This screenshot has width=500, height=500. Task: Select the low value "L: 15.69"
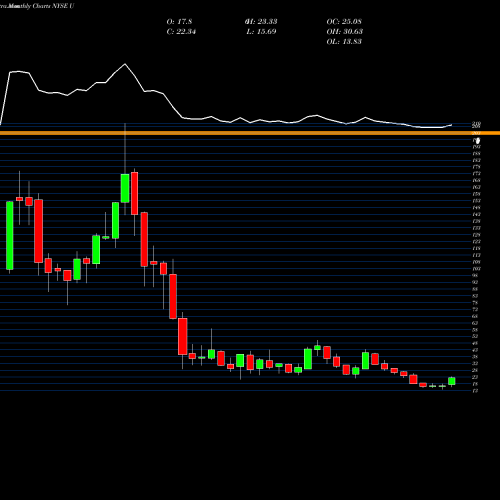click(261, 32)
